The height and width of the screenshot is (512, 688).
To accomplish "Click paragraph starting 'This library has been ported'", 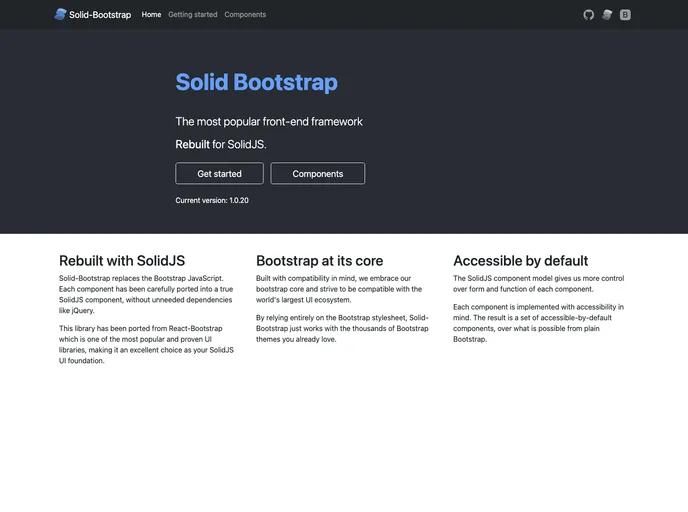I will (x=147, y=344).
